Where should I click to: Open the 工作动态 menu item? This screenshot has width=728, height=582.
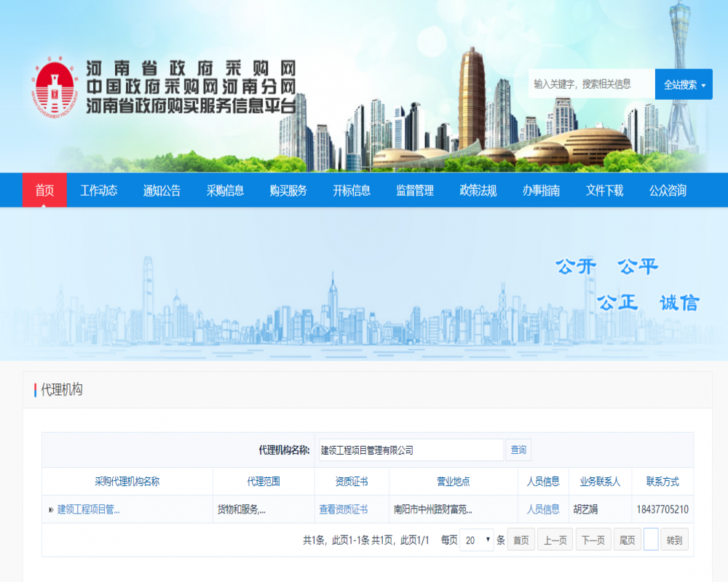98,191
